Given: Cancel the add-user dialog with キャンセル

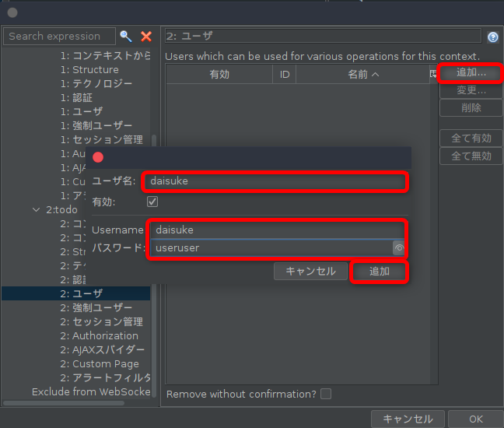Looking at the screenshot, I should (310, 272).
